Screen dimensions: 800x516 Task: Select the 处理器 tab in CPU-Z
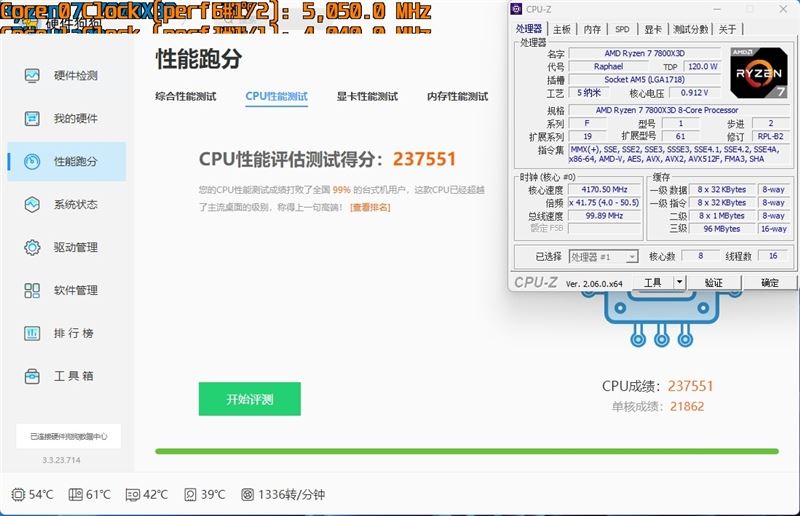529,29
